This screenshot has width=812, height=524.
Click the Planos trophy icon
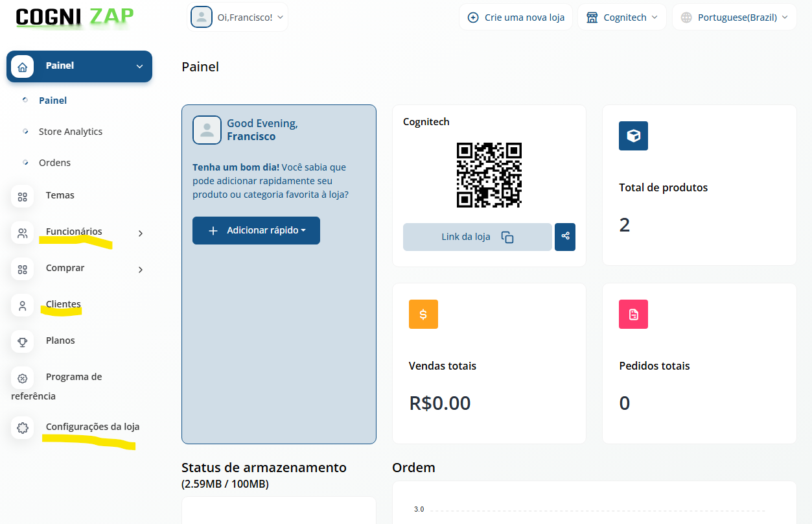point(23,342)
